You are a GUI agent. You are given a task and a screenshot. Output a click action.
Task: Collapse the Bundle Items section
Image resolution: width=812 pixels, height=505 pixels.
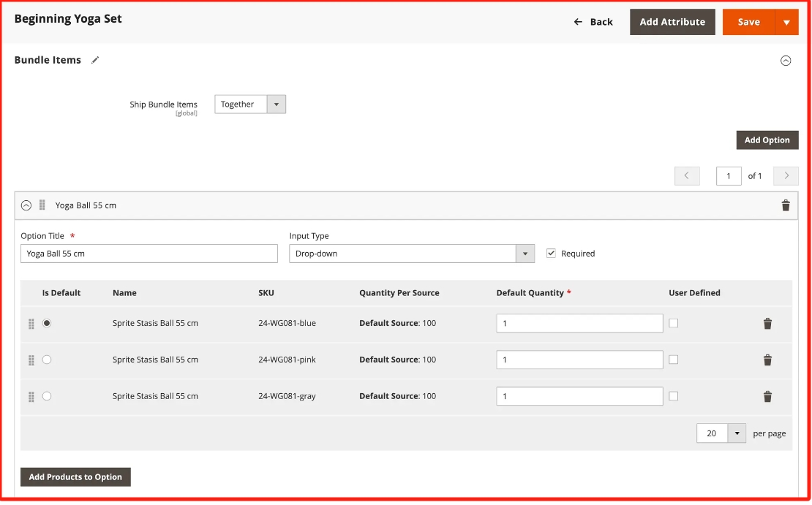[x=785, y=61]
